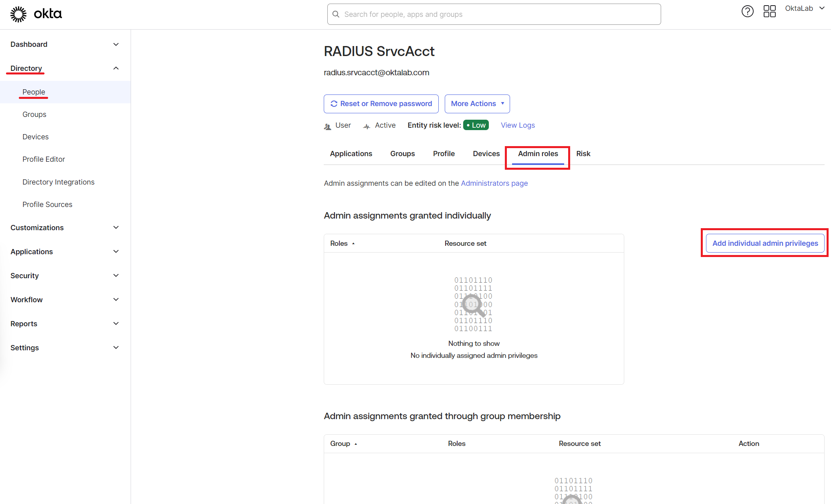The height and width of the screenshot is (504, 831).
Task: Open the apps grid icon
Action: coord(769,11)
